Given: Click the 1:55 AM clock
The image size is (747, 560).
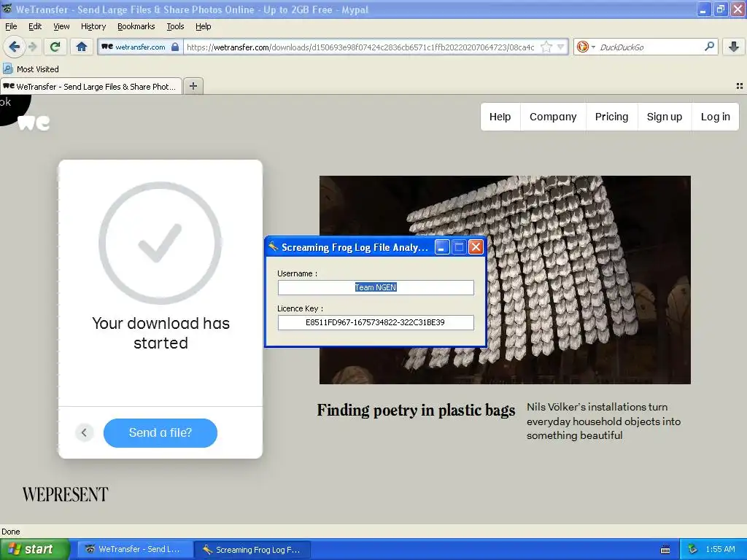Looking at the screenshot, I should pos(720,549).
